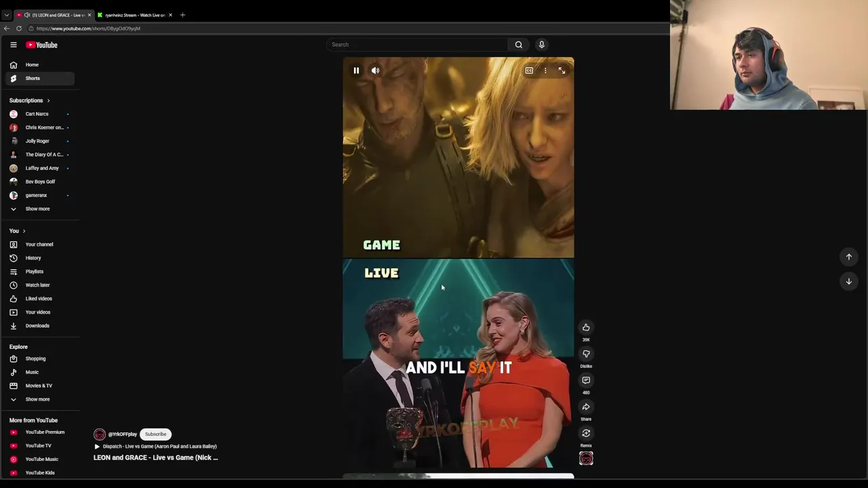868x488 pixels.
Task: Open YouTube Music
Action: pyautogui.click(x=40, y=459)
